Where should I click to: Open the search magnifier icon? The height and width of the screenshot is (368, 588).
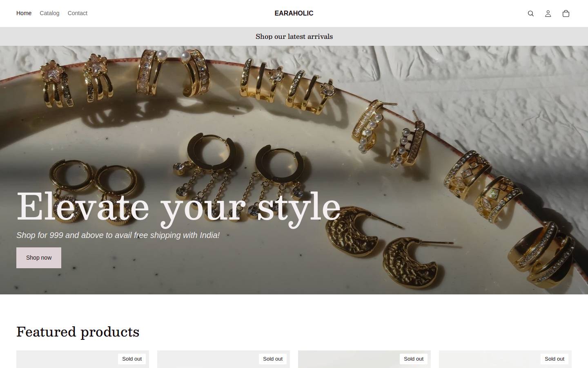pos(530,13)
